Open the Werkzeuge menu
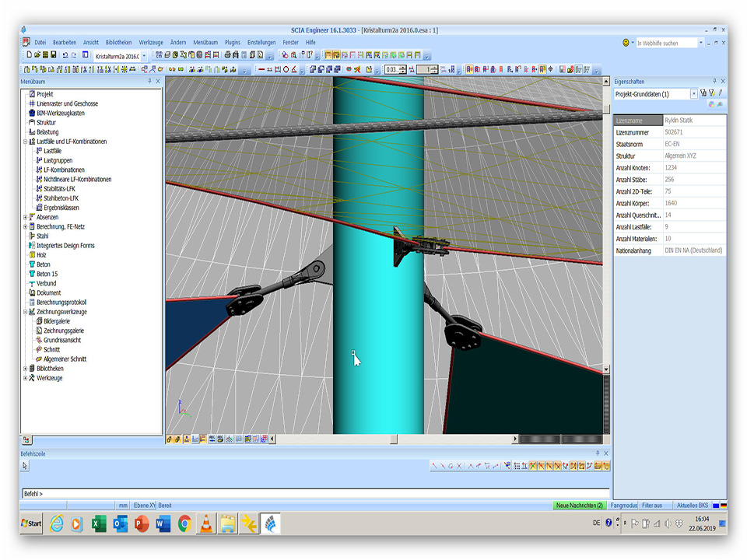 point(150,42)
